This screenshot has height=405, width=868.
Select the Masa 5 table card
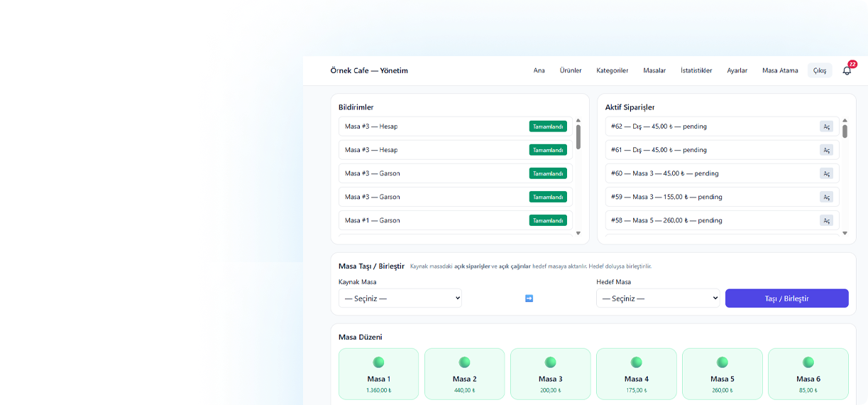(722, 374)
